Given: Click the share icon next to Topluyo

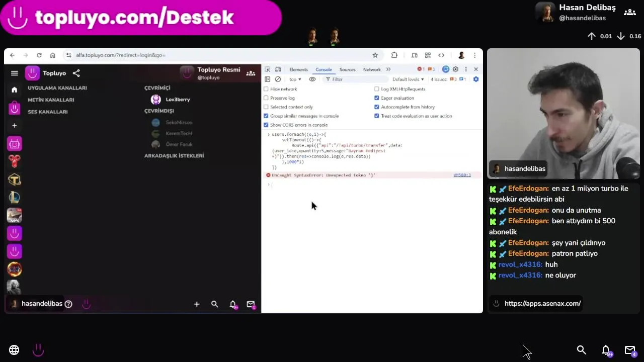Looking at the screenshot, I should (76, 73).
